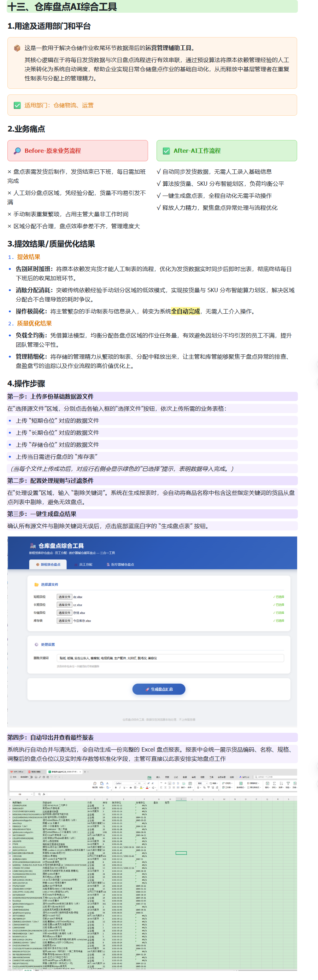318x980 pixels.
Task: Click the paste 粘贴 clipboard icon
Action: coord(102,783)
